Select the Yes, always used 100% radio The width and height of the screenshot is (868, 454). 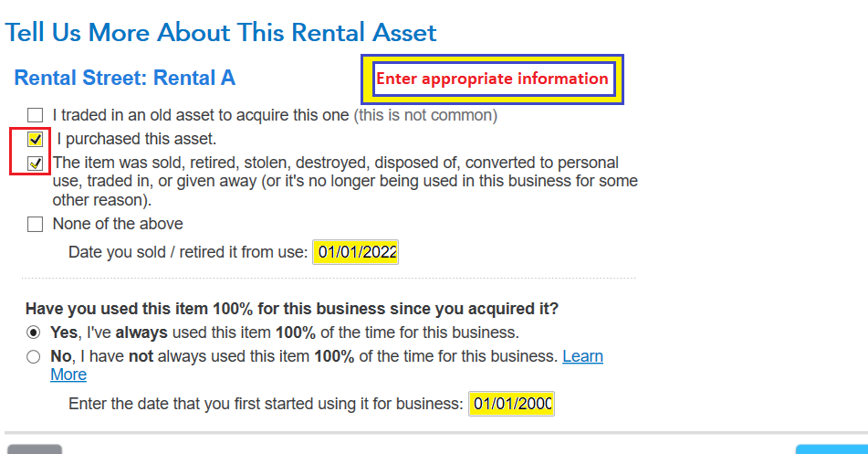point(33,333)
